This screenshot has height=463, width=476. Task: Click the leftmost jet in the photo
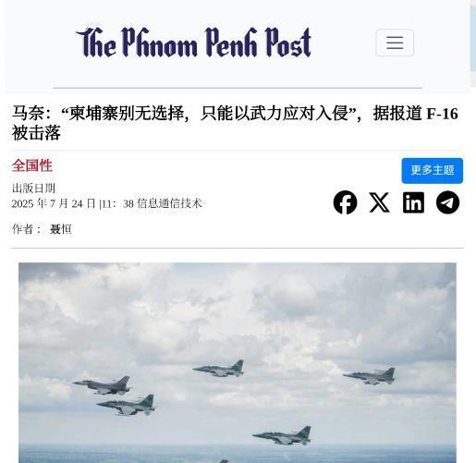click(x=102, y=386)
